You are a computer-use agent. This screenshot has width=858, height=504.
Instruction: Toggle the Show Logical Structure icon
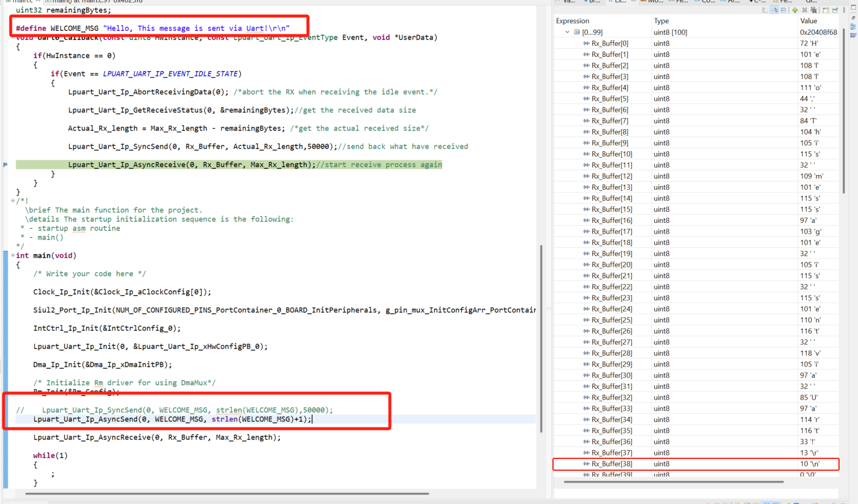pos(774,10)
